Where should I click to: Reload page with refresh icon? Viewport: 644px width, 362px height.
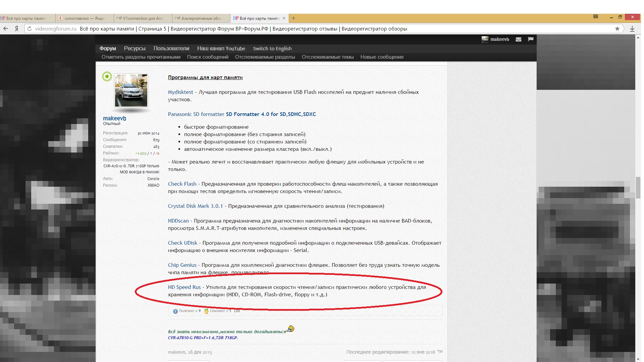[30, 29]
